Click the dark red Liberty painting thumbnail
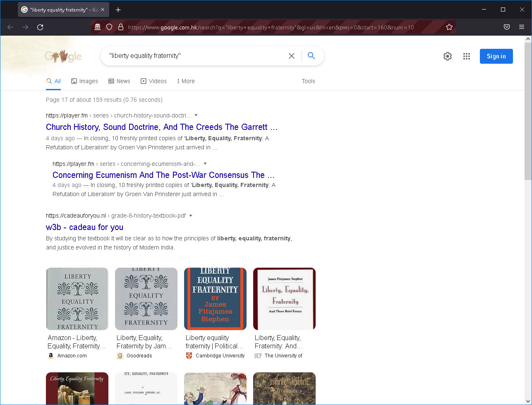532x405 pixels. (x=77, y=388)
